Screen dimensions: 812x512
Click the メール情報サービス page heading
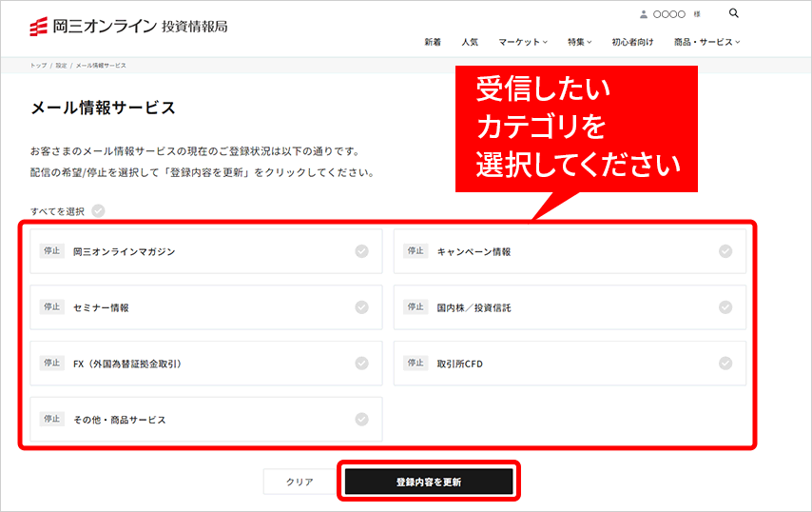(103, 108)
